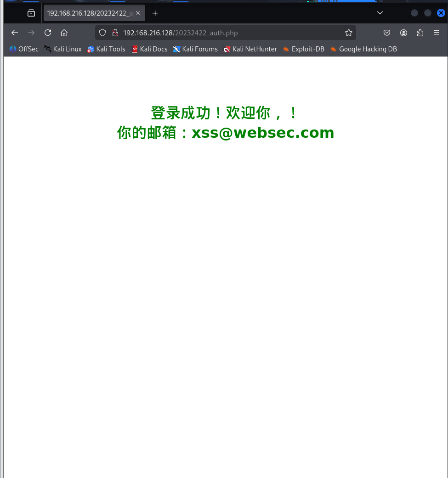
Task: Select the 192.168.216.128/20232422_a tab
Action: (x=94, y=13)
